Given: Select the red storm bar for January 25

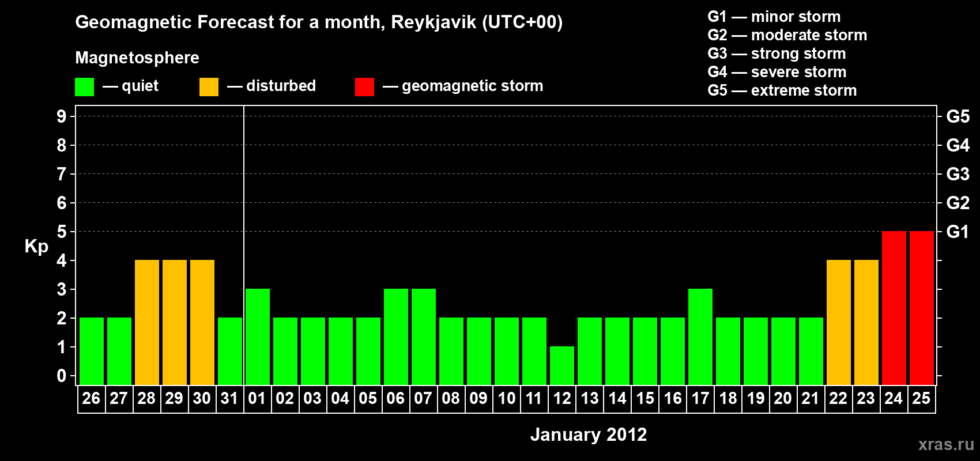Looking at the screenshot, I should (922, 308).
